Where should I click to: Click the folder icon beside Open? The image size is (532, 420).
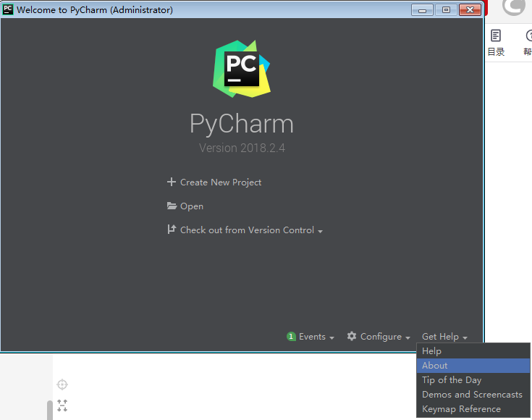tap(172, 206)
